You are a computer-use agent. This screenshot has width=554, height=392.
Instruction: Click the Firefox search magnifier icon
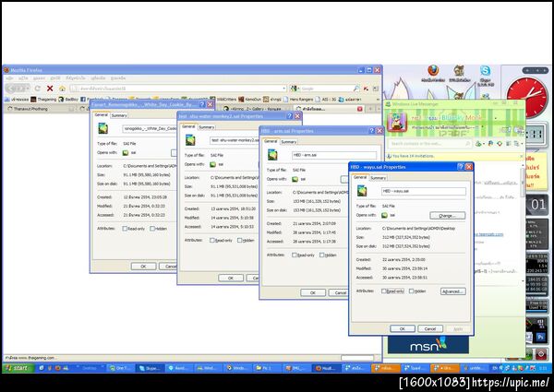(x=356, y=89)
